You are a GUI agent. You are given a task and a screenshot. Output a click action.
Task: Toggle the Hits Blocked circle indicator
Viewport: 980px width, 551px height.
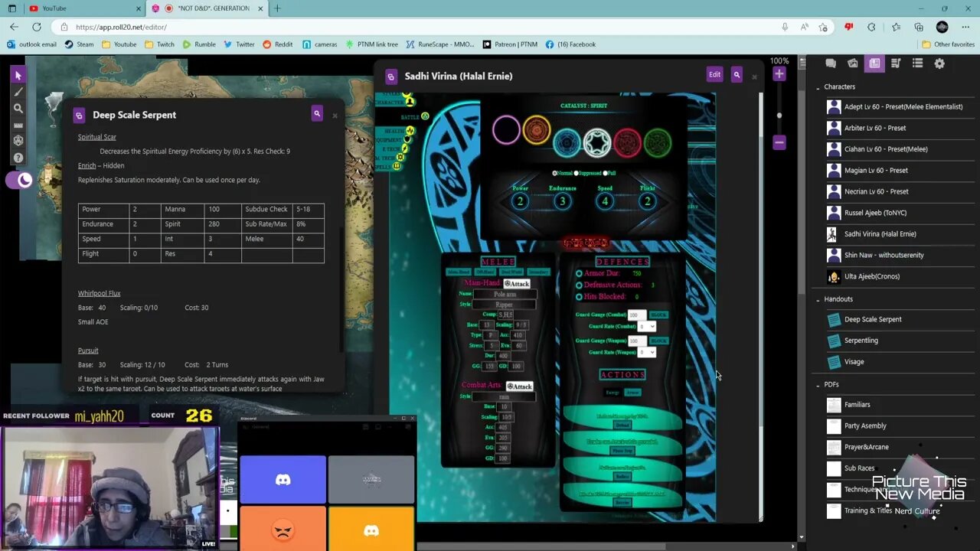tap(579, 296)
